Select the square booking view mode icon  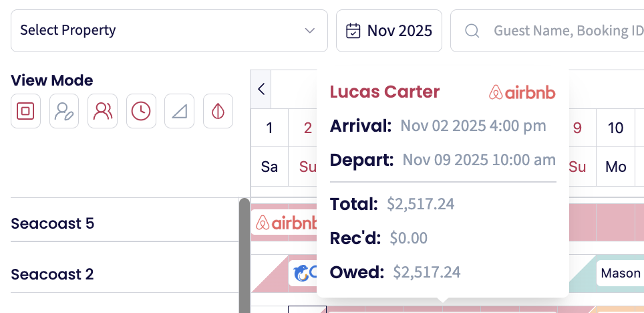tap(26, 111)
